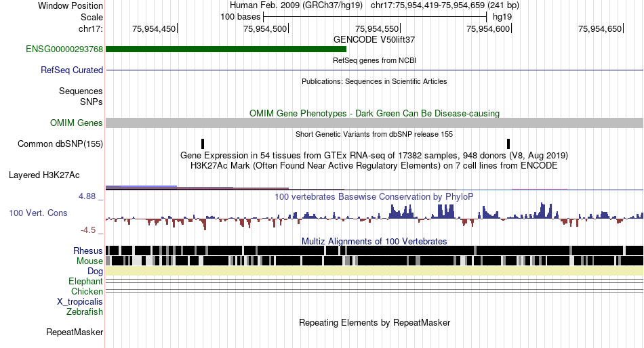This screenshot has width=644, height=348.
Task: Click the Window Position label
Action: [x=71, y=5]
